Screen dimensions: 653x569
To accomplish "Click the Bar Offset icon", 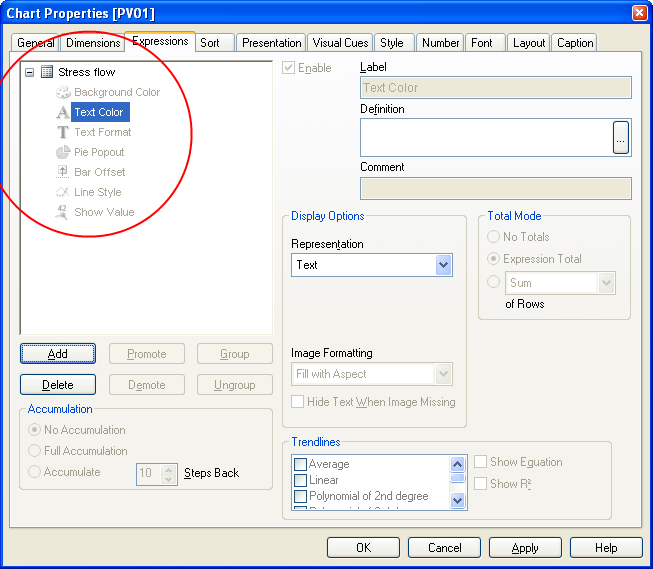I will point(62,172).
